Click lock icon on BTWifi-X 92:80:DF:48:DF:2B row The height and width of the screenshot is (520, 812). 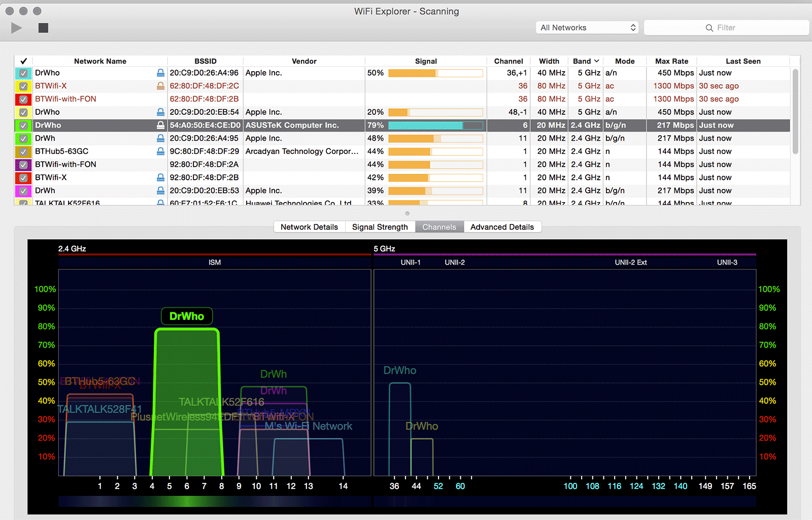point(160,177)
